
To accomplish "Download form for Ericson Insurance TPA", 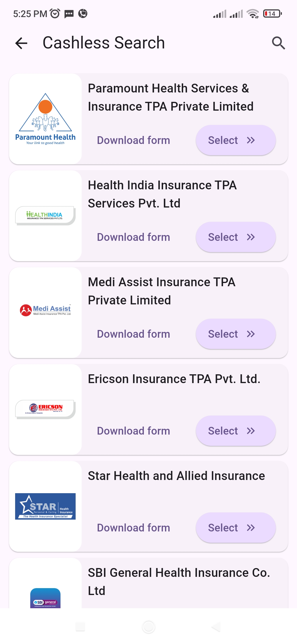I will pyautogui.click(x=133, y=431).
